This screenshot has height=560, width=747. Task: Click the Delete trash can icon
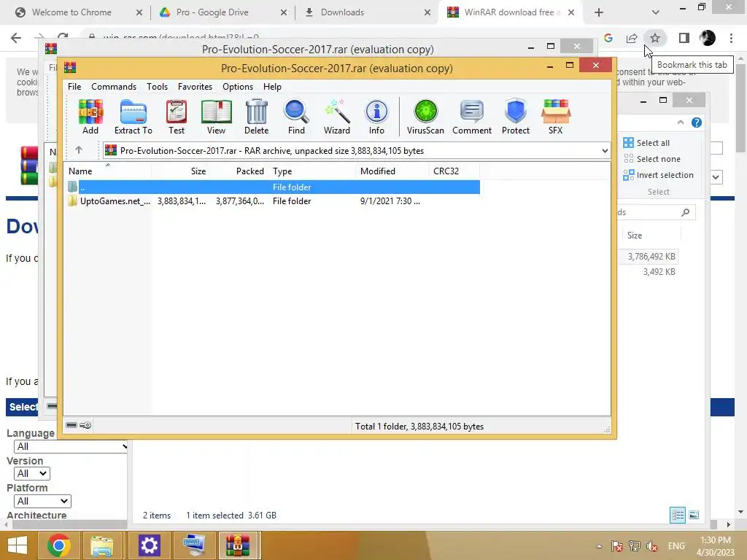coord(256,117)
